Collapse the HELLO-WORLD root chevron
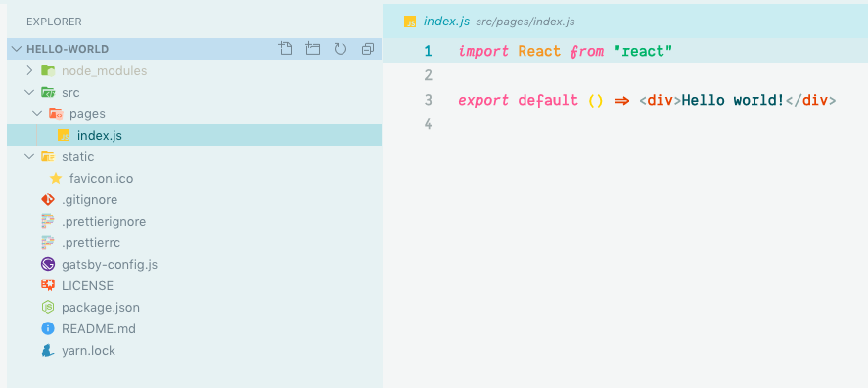868x388 pixels. point(16,49)
